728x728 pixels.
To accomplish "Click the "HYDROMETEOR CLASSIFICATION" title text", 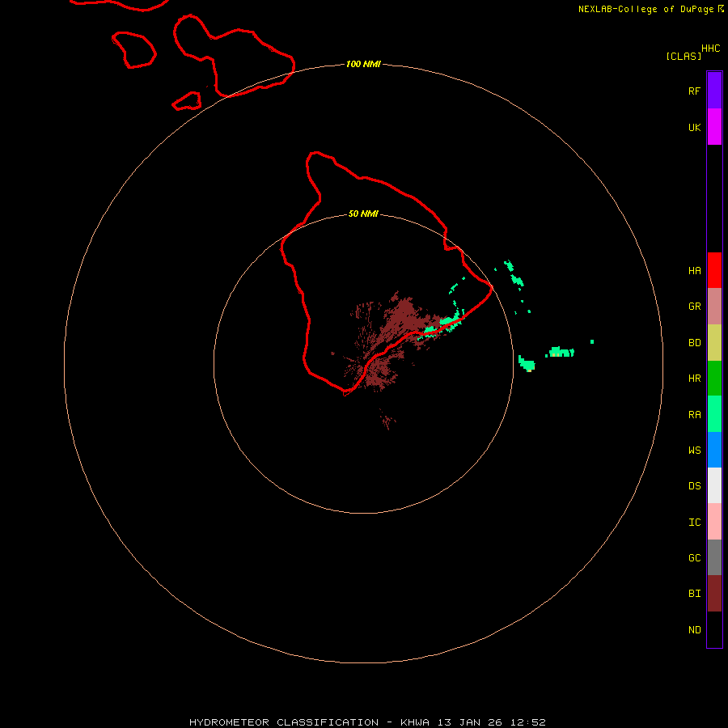I will tap(284, 722).
